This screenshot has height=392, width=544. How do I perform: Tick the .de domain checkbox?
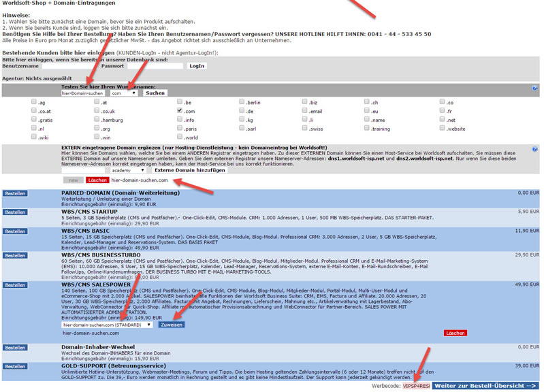tap(242, 110)
